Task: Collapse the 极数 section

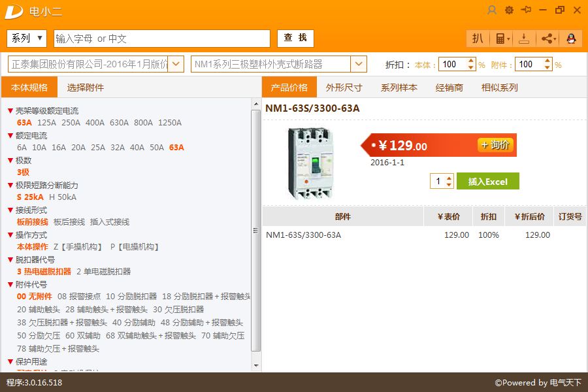Action: 10,161
